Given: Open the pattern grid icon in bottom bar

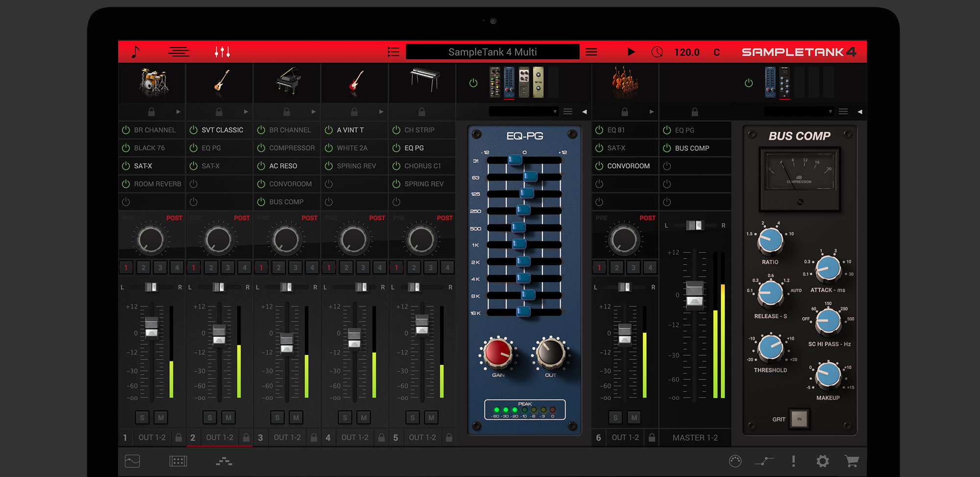Looking at the screenshot, I should coord(178,460).
